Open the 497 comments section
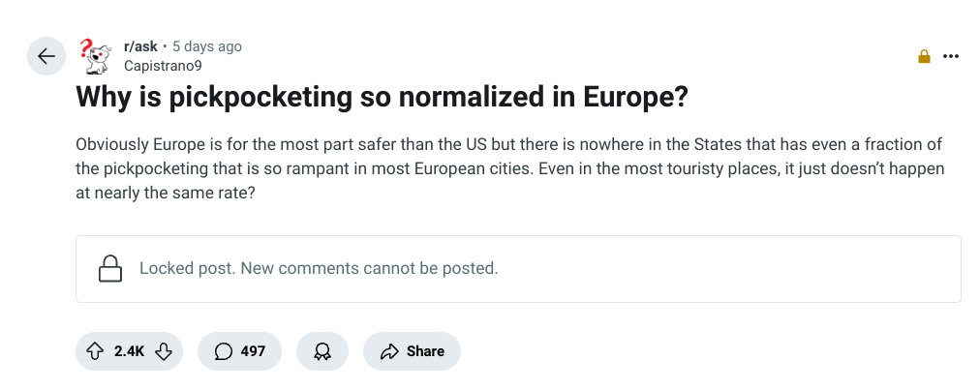Image resolution: width=980 pixels, height=390 pixels. (x=239, y=351)
